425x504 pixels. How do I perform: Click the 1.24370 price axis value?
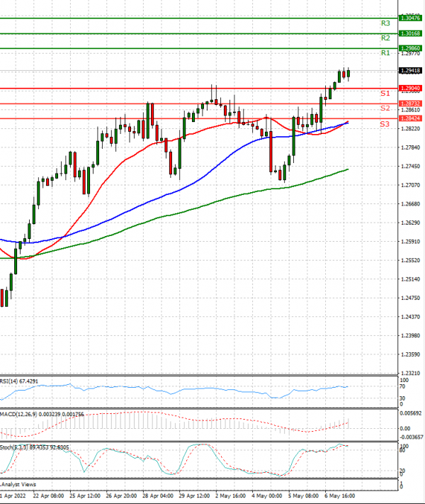[x=411, y=317]
